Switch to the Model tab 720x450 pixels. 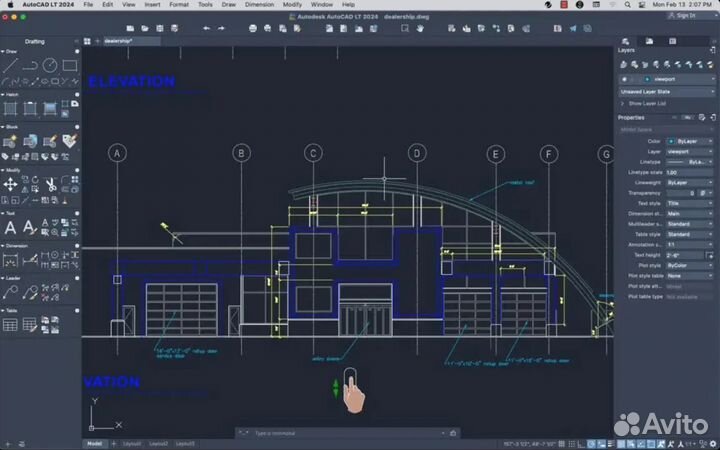tap(95, 444)
